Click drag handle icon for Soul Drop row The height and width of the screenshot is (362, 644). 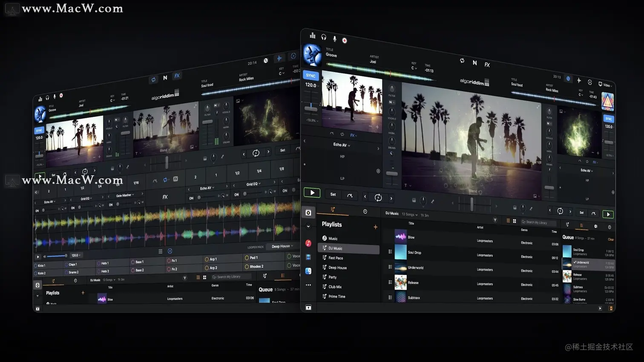tap(390, 252)
